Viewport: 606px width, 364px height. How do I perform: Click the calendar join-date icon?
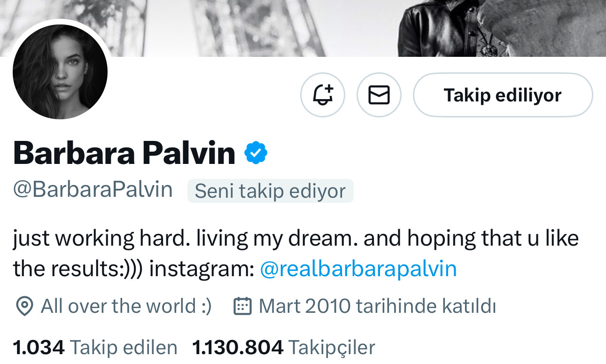click(242, 306)
